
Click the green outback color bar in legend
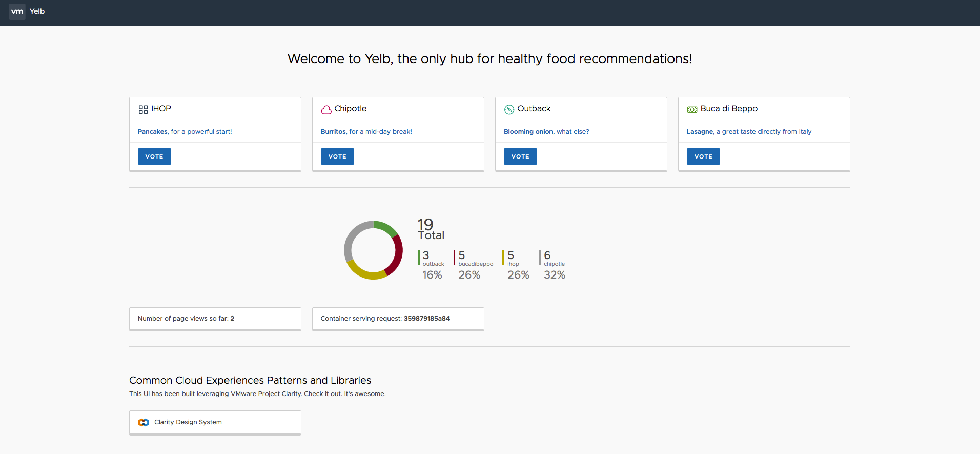click(419, 257)
